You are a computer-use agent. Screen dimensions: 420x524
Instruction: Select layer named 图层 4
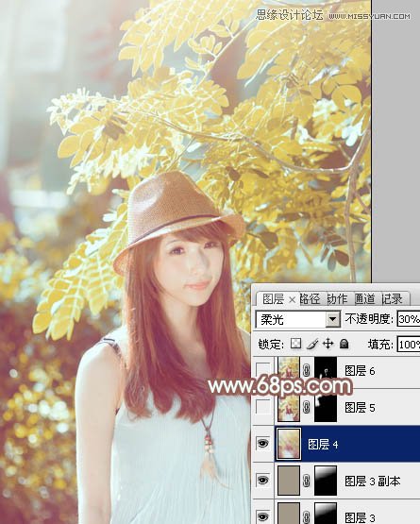(x=323, y=444)
